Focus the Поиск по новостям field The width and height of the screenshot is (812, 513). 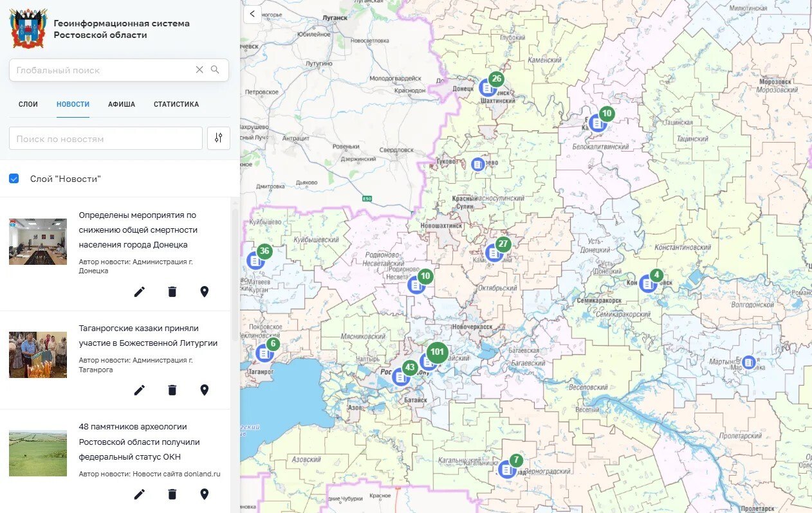click(106, 138)
